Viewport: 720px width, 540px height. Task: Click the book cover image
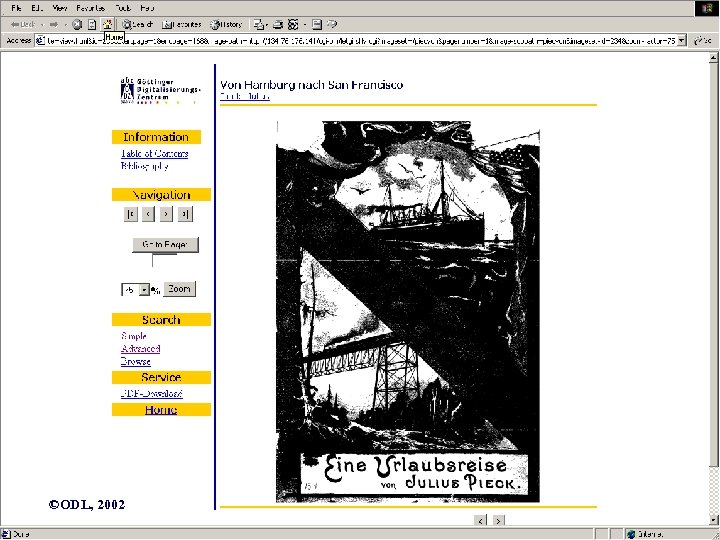(x=408, y=311)
